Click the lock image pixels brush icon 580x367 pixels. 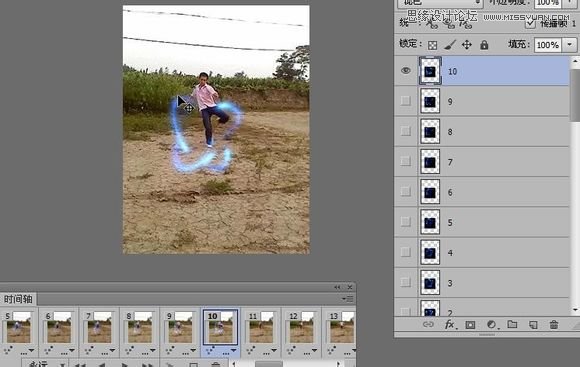coord(449,45)
